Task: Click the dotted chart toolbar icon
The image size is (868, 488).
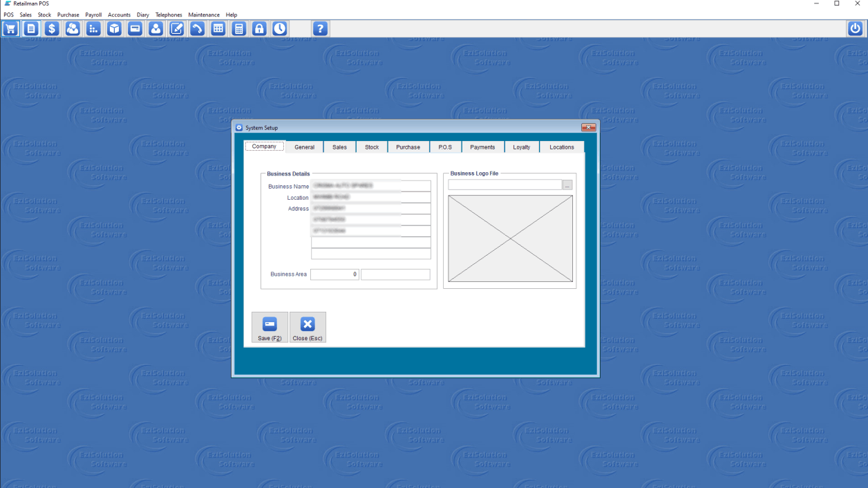Action: pyautogui.click(x=93, y=28)
